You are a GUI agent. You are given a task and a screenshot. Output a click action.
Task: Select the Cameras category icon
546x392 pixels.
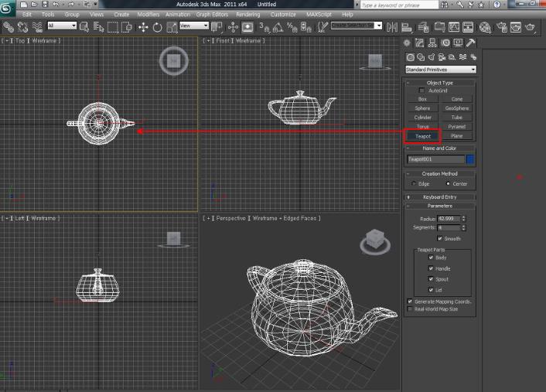tap(442, 57)
